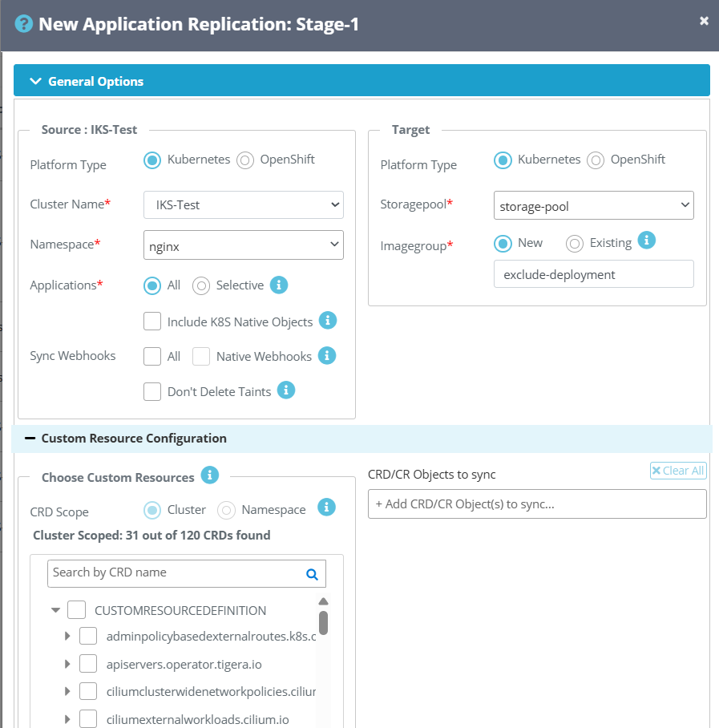Expand ciliumexternalworkloads.cilium.io tree node

click(67, 719)
